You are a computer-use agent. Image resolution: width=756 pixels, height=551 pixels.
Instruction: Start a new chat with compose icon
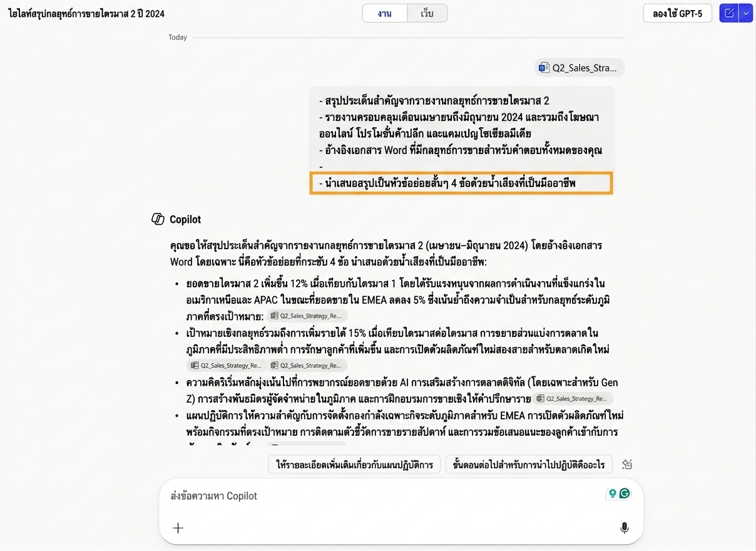[x=729, y=13]
